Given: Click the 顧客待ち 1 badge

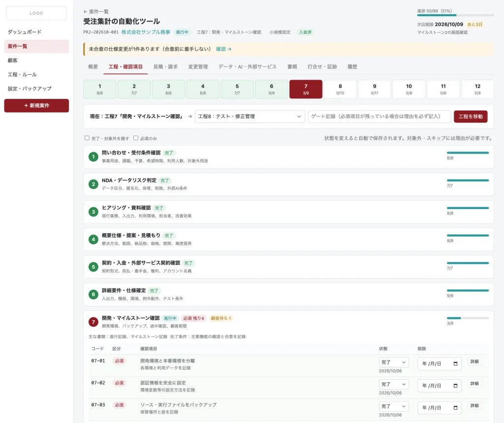Looking at the screenshot, I should (x=221, y=318).
